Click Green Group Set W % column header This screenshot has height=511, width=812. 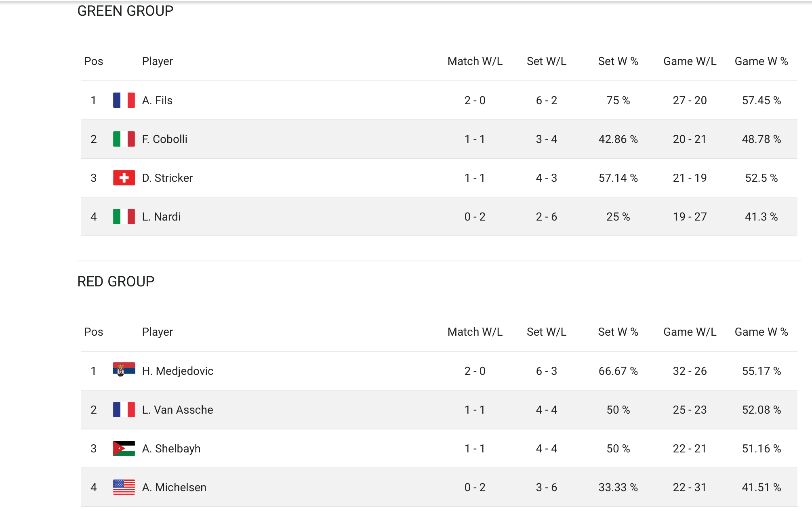tap(618, 61)
